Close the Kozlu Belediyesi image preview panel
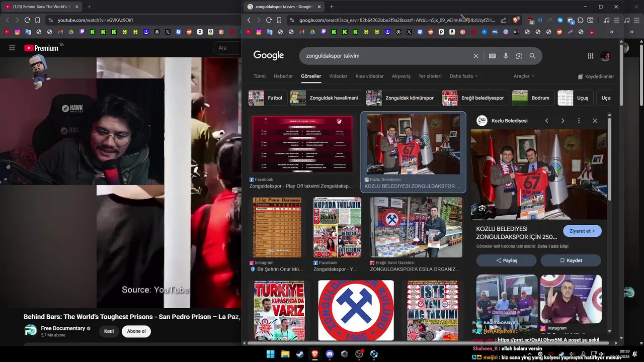Screen dimensions: 644x362 [x=595, y=121]
